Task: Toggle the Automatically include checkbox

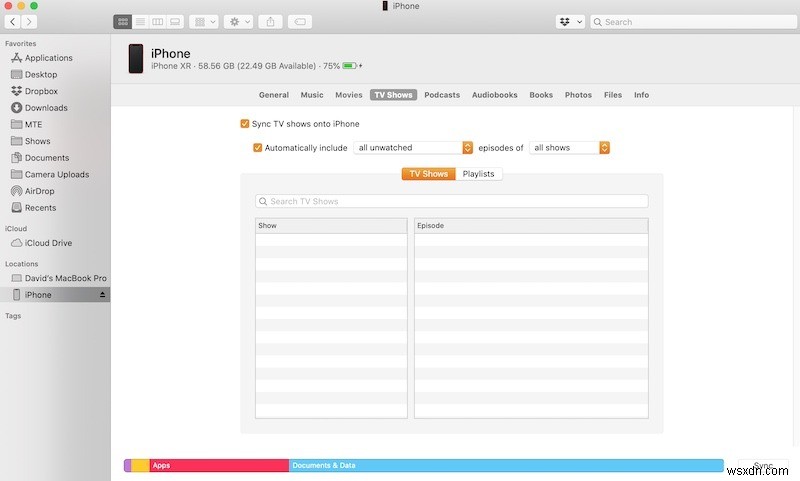Action: (258, 148)
